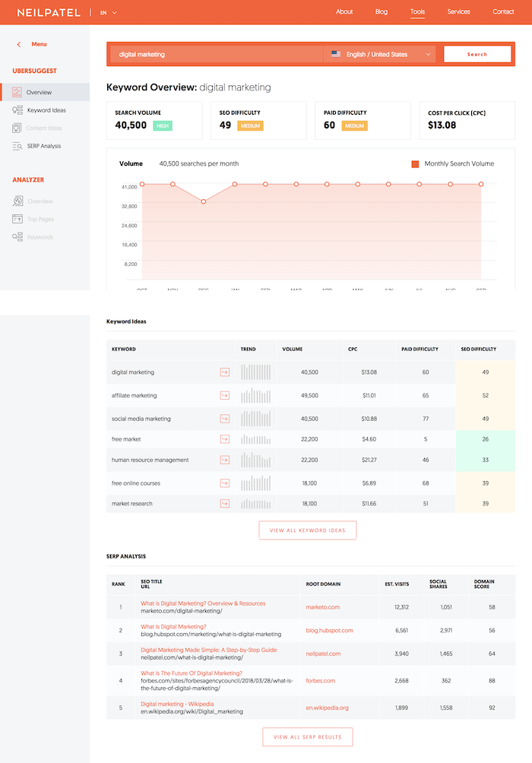This screenshot has height=763, width=532.
Task: Click the HIGH search volume badge
Action: (163, 125)
